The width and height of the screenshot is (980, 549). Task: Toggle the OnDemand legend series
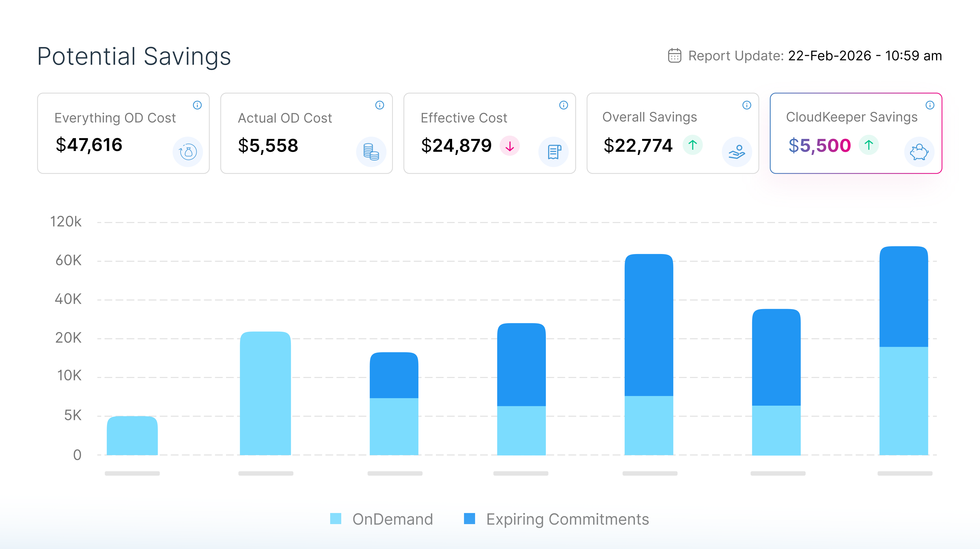pos(392,519)
